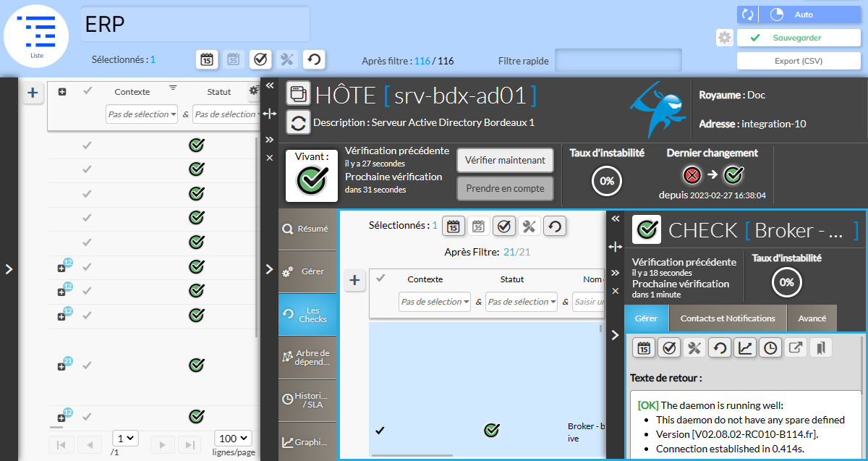Click the Vérifier maintenant button
Image resolution: width=868 pixels, height=461 pixels.
pos(505,160)
